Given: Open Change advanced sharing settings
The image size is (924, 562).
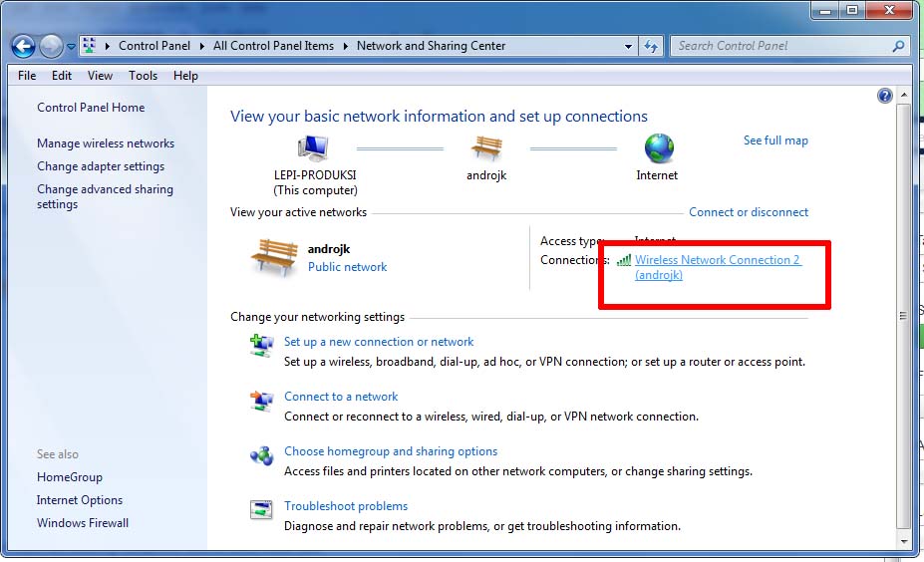Looking at the screenshot, I should click(x=105, y=196).
